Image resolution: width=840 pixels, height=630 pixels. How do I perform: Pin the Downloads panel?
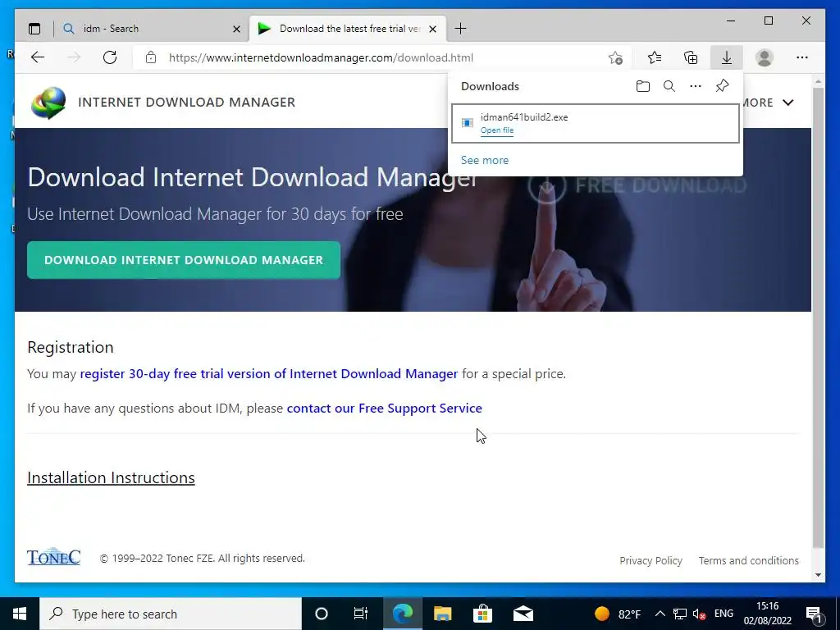(x=722, y=86)
